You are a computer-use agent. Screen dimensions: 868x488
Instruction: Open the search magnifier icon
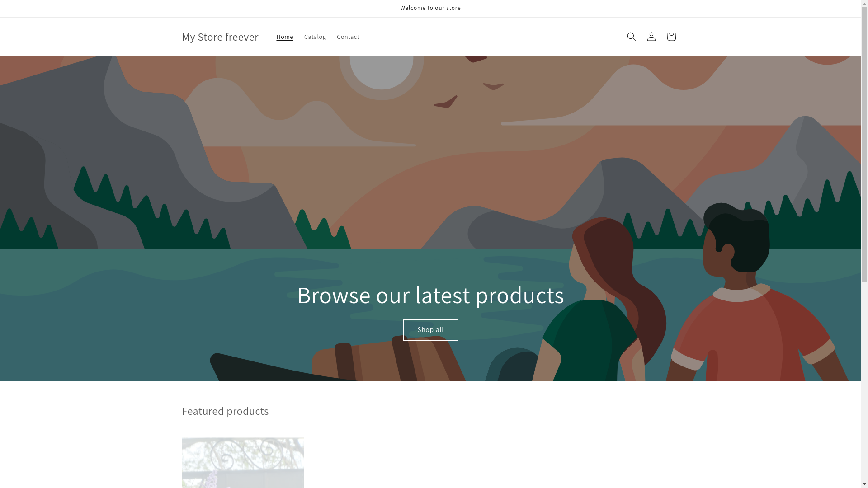click(x=631, y=37)
